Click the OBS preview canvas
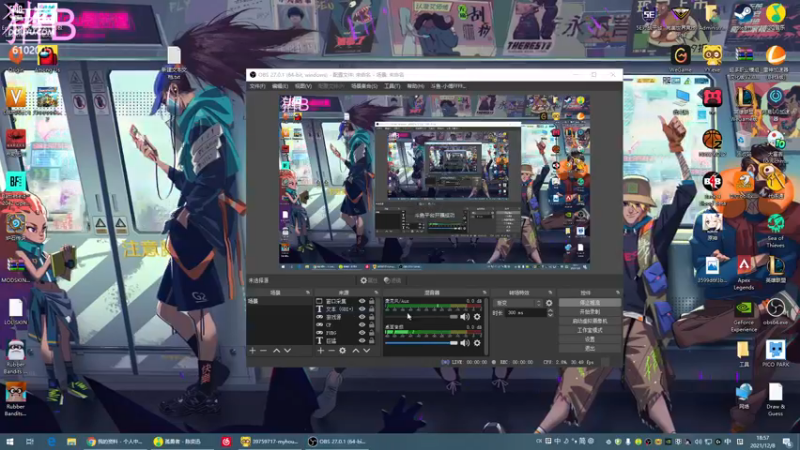Screen dimensions: 800x450 [434, 182]
